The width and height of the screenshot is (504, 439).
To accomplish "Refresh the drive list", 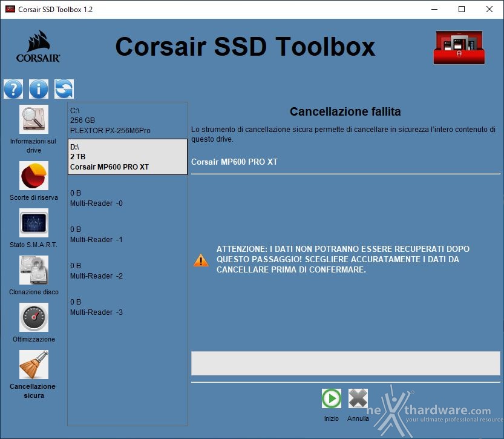I will coord(64,89).
